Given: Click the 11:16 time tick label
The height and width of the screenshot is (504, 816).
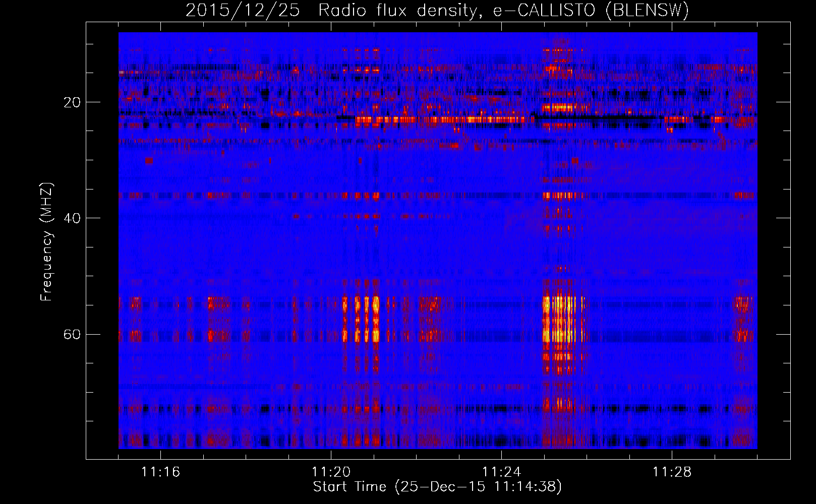Looking at the screenshot, I should 160,472.
